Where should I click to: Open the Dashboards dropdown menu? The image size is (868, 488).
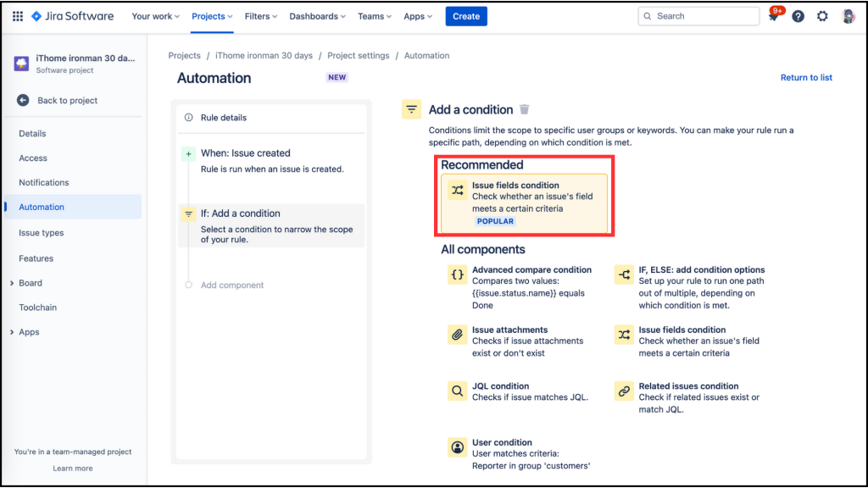click(317, 17)
